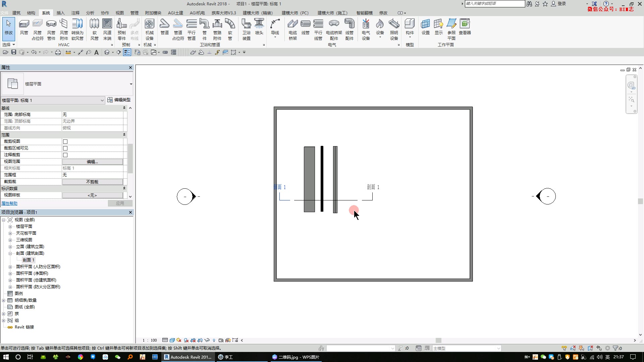Click the save icon in quick access toolbar

click(x=14, y=52)
